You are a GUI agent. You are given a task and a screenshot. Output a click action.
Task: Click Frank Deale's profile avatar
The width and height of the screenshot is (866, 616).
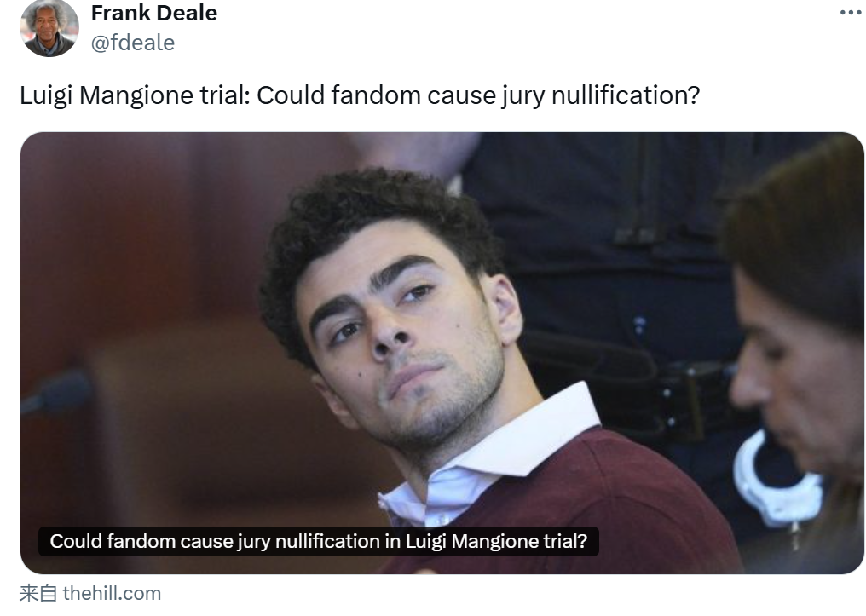(x=49, y=27)
